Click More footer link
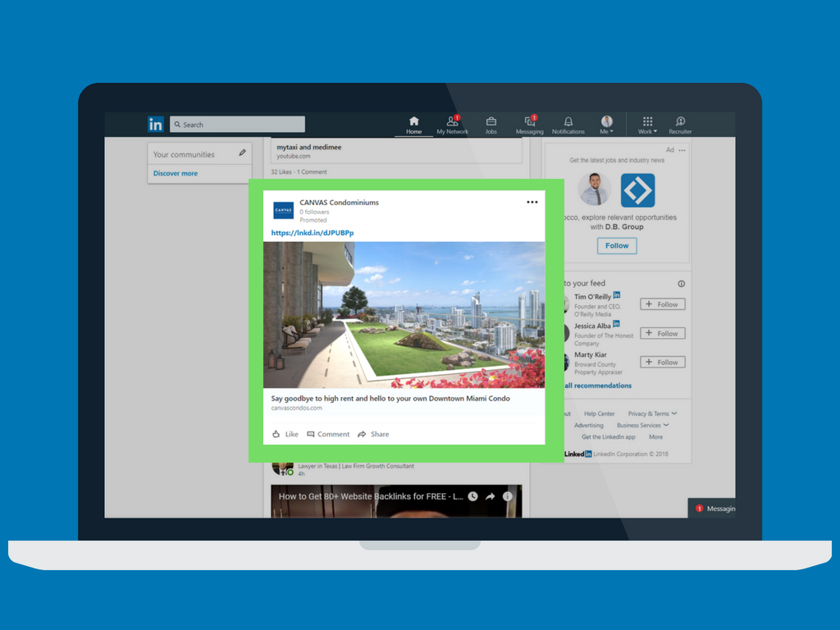This screenshot has width=840, height=630. (x=655, y=437)
